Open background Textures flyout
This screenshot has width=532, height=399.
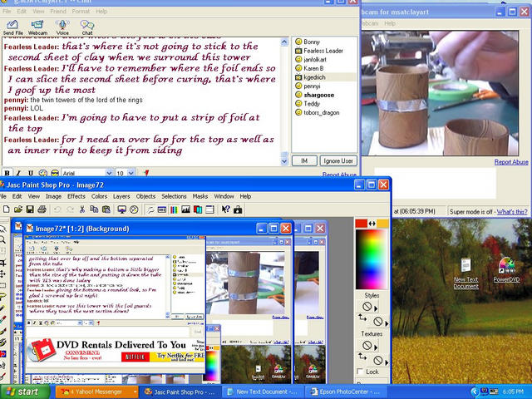(387, 362)
